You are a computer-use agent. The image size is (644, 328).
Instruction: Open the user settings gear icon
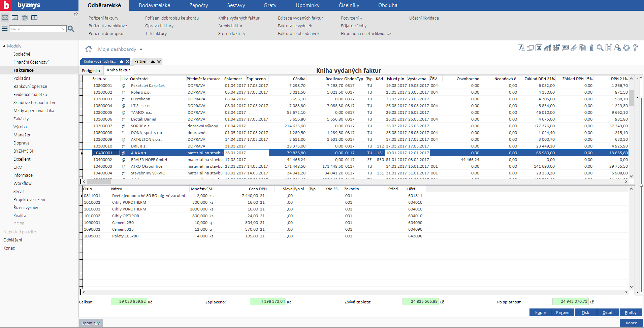pos(617,48)
